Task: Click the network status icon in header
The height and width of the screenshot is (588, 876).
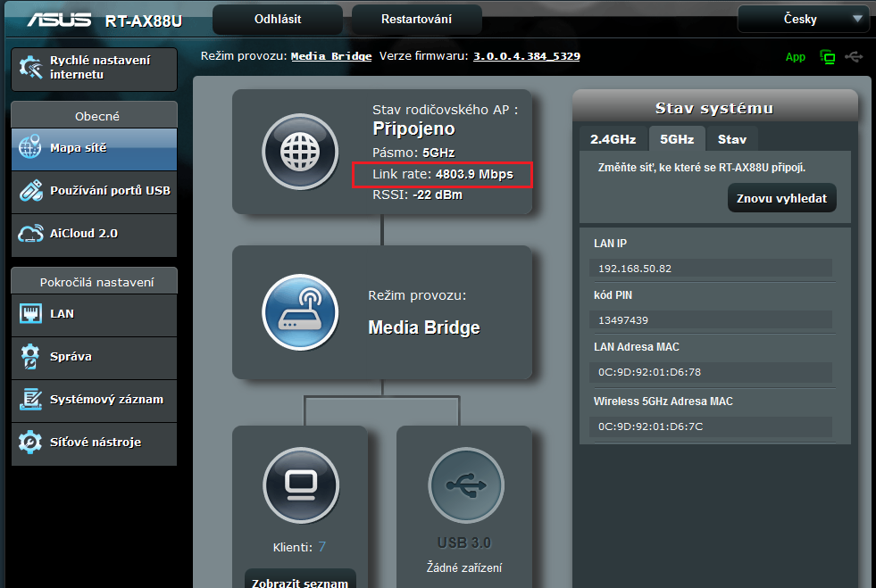Action: tap(828, 57)
